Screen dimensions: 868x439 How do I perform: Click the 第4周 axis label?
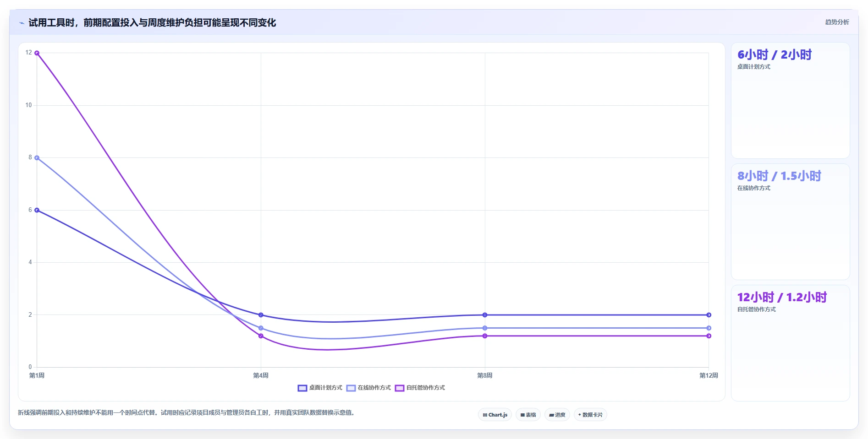261,375
